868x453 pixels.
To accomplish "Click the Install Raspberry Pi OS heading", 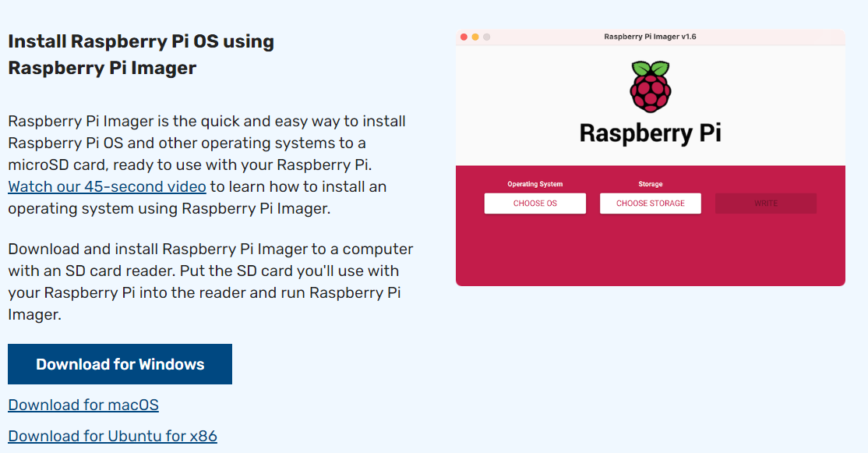I will click(x=141, y=55).
